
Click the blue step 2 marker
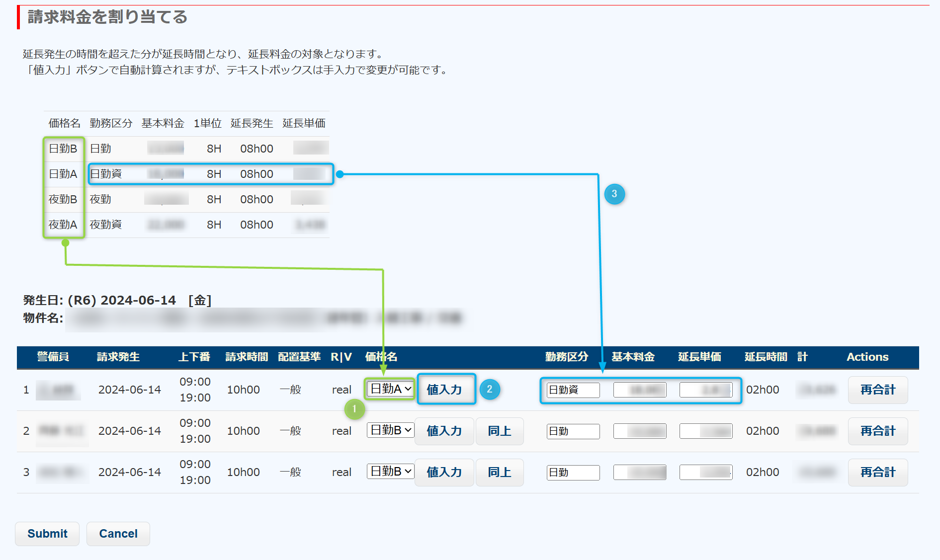[x=490, y=389]
